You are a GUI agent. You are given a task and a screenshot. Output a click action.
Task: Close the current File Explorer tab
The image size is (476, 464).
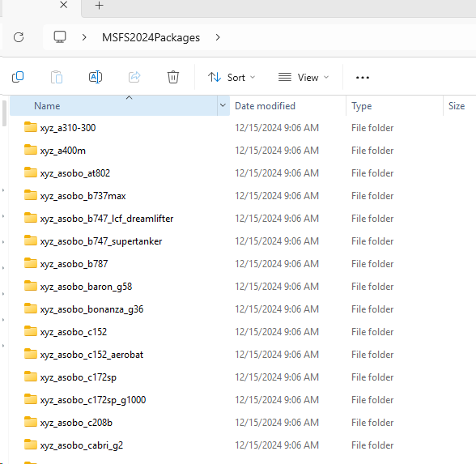(63, 5)
